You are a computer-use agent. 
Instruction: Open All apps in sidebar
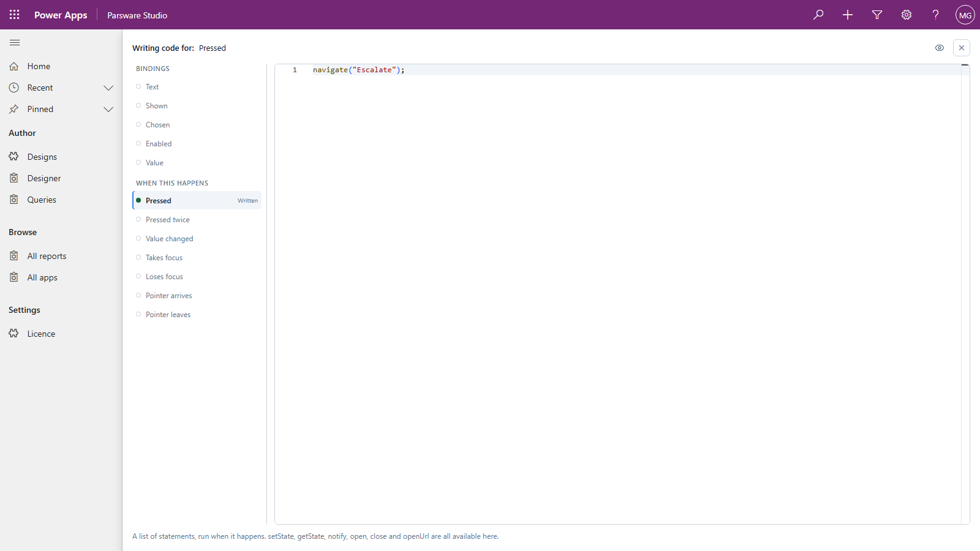click(61, 277)
